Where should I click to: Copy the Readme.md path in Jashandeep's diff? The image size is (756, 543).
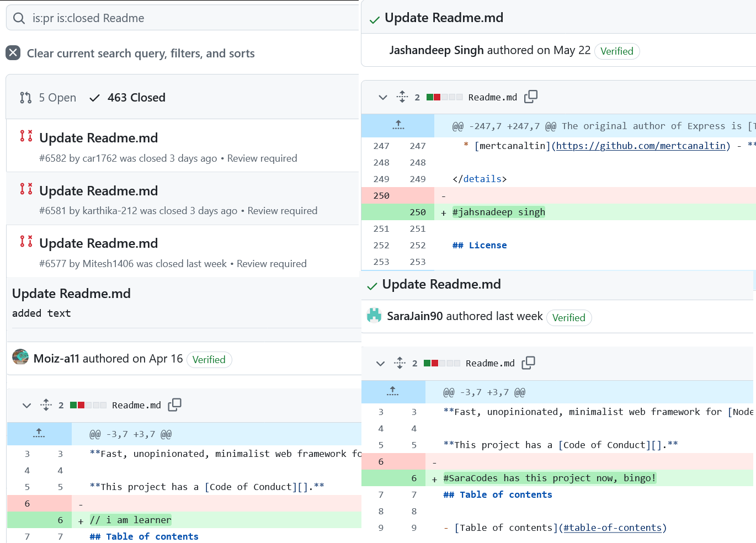pos(531,97)
